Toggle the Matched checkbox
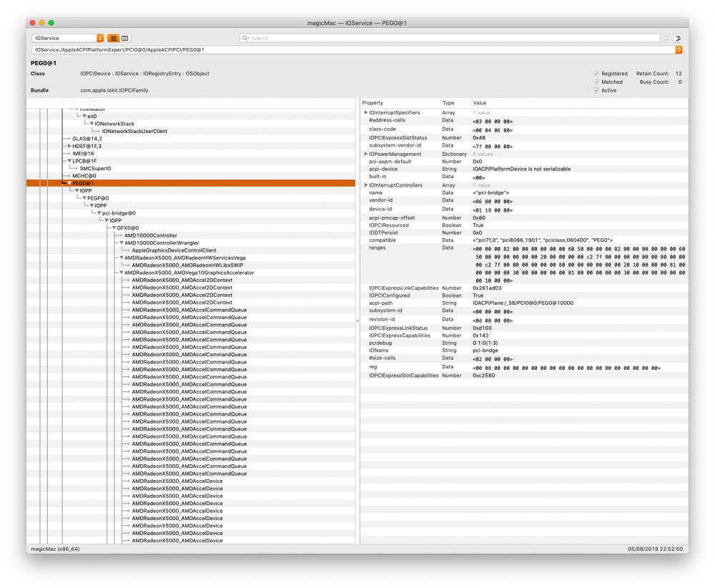 [x=596, y=82]
